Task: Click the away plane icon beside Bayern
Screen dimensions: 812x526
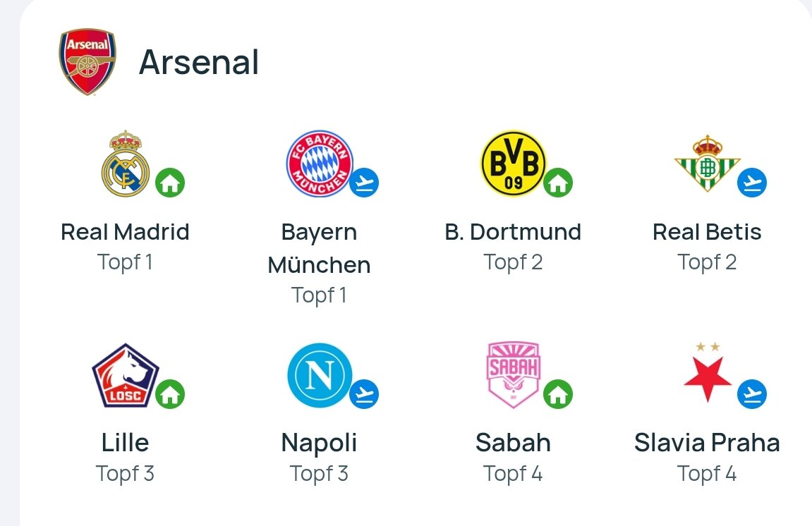Action: click(364, 183)
